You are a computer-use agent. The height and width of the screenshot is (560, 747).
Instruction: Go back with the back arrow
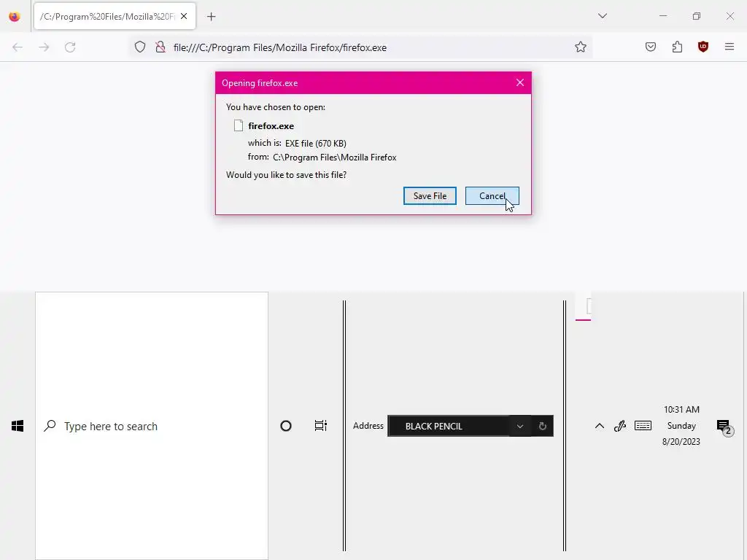(18, 47)
